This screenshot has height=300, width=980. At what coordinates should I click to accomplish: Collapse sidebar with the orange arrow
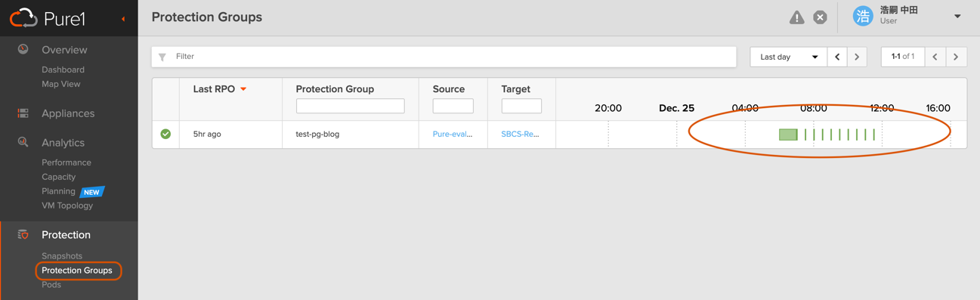click(123, 18)
